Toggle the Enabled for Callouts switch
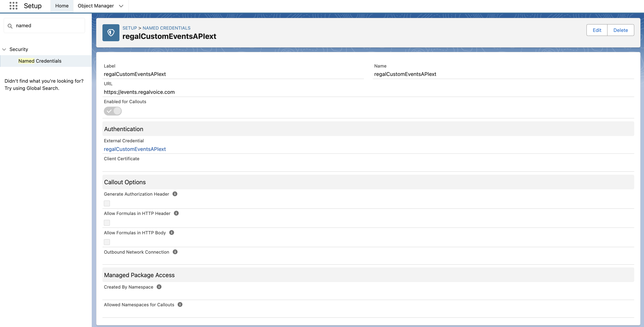Image resolution: width=644 pixels, height=327 pixels. (113, 111)
